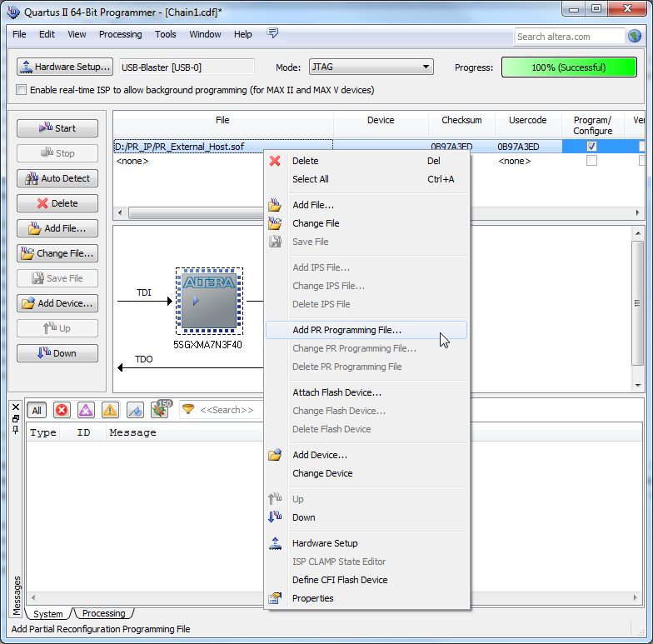This screenshot has width=653, height=644.
Task: Click the Hardware Setup... button
Action: (65, 67)
